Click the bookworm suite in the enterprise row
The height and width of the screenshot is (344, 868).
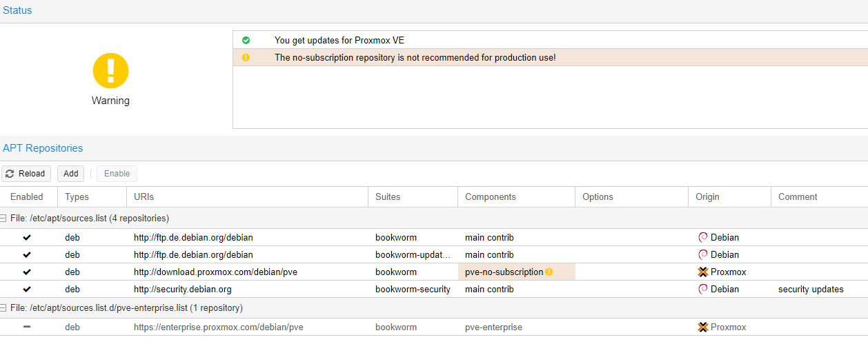click(x=396, y=327)
